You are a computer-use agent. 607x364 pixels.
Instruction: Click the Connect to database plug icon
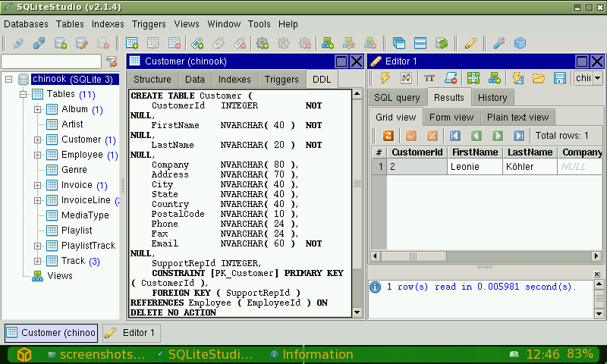coord(18,43)
